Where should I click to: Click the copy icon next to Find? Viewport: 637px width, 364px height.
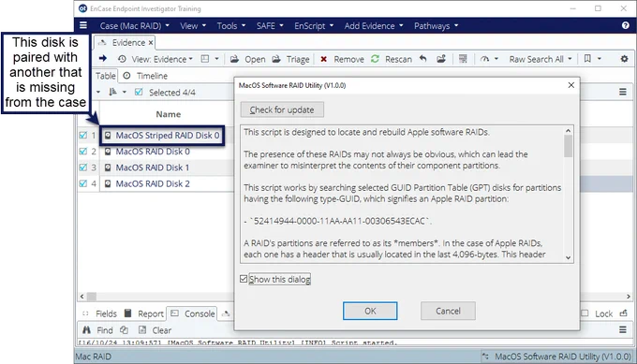(124, 330)
